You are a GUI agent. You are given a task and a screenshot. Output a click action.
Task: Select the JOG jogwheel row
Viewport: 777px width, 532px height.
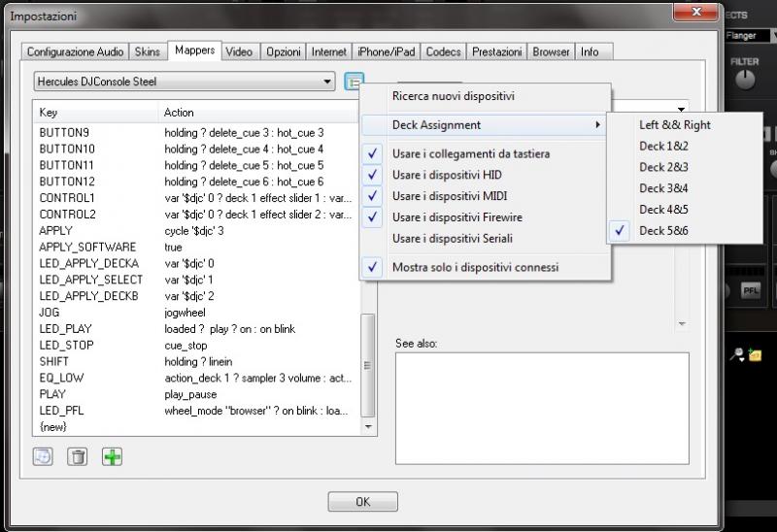(x=196, y=313)
